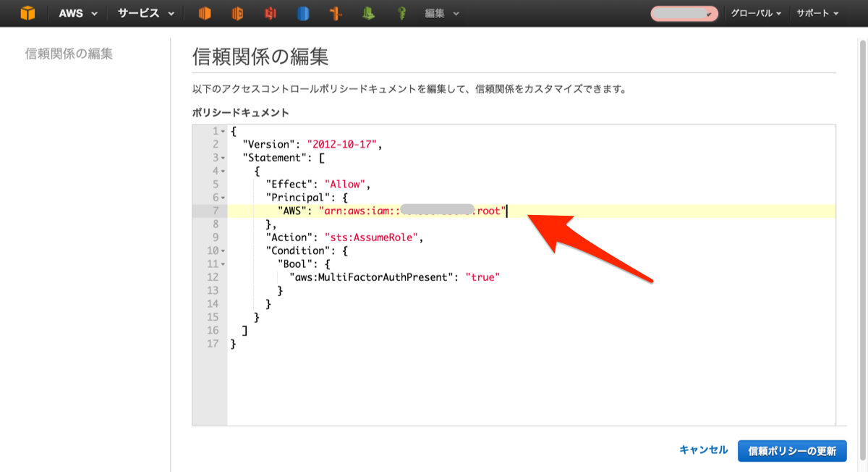Open the サービス services dropdown
This screenshot has width=868, height=472.
[145, 13]
